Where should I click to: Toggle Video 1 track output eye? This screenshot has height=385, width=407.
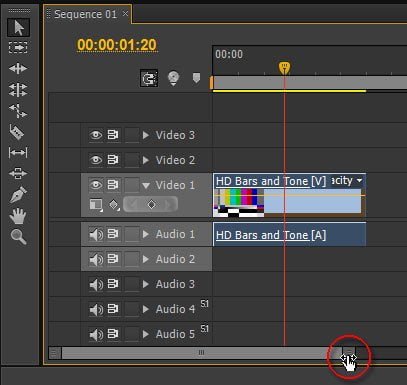96,185
